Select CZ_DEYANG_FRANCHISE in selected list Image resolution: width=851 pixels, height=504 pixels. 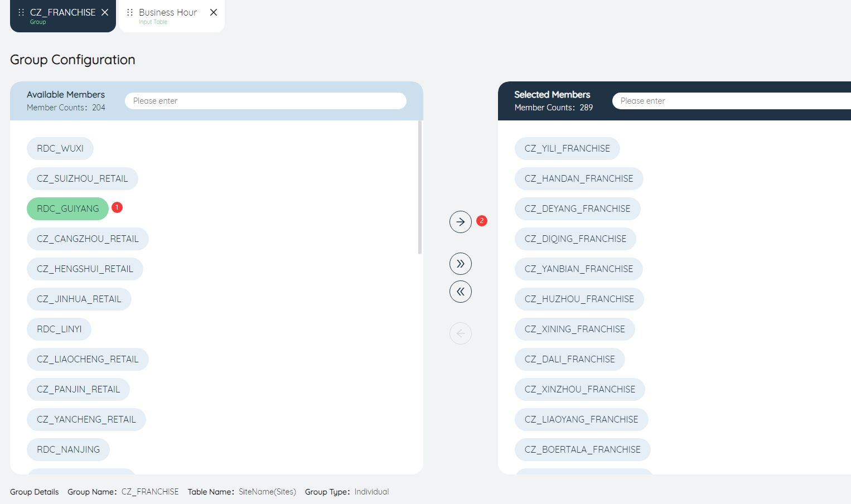coord(578,209)
